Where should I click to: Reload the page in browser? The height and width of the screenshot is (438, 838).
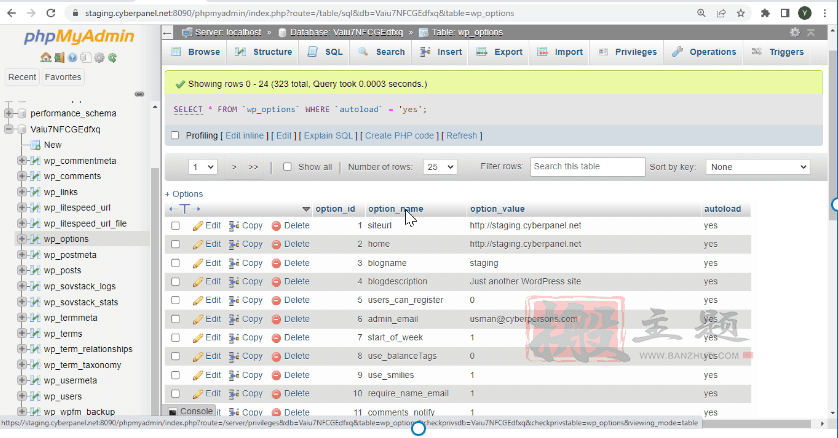[51, 13]
